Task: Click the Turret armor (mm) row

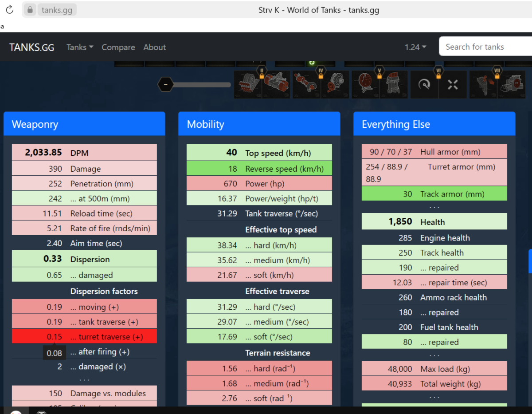Action: (434, 173)
